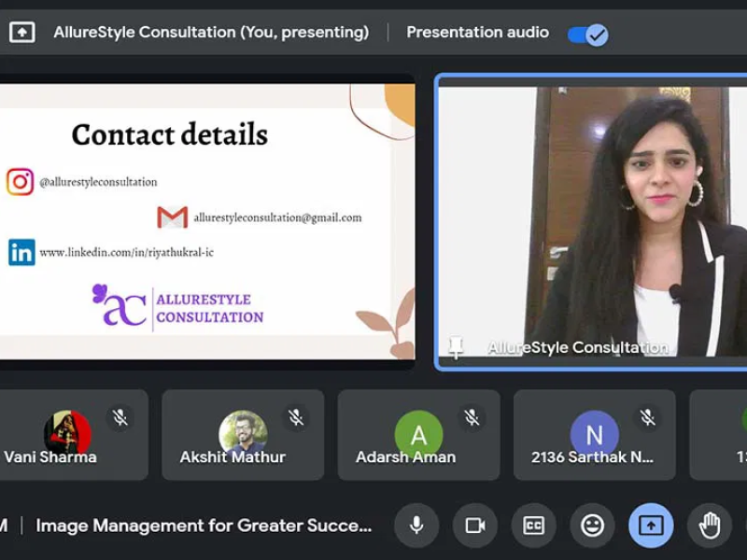Click the alurestyleconsultation@gmail.com address
Viewport: 747px width, 560px height.
[277, 217]
